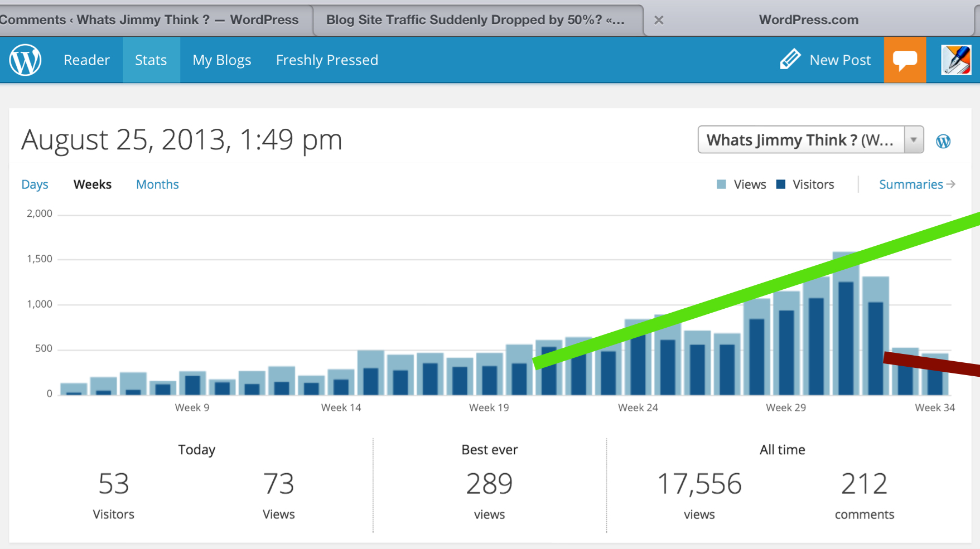
Task: Click the small WordPress icon beside blog selector
Action: pos(943,141)
